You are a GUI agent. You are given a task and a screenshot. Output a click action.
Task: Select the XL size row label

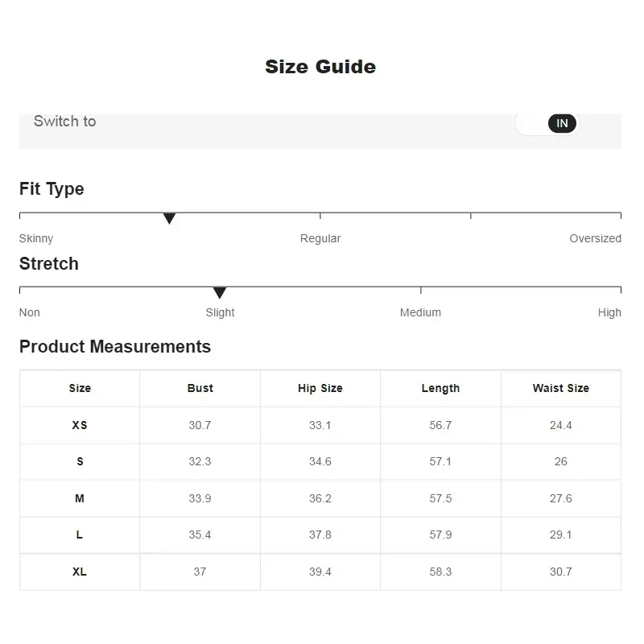click(80, 572)
